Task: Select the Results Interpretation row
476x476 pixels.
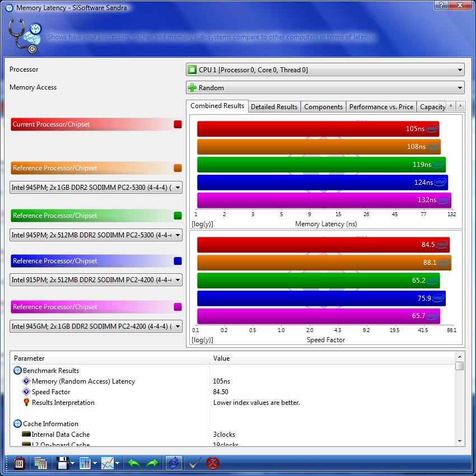Action: point(233,402)
